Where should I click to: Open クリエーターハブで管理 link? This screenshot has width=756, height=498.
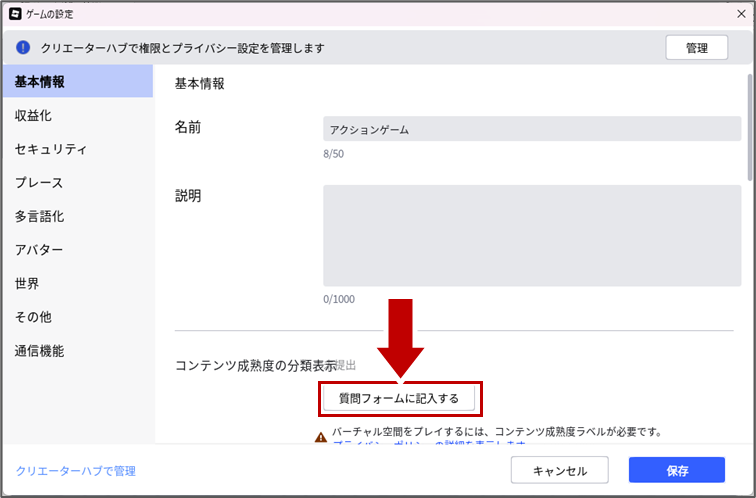point(76,471)
